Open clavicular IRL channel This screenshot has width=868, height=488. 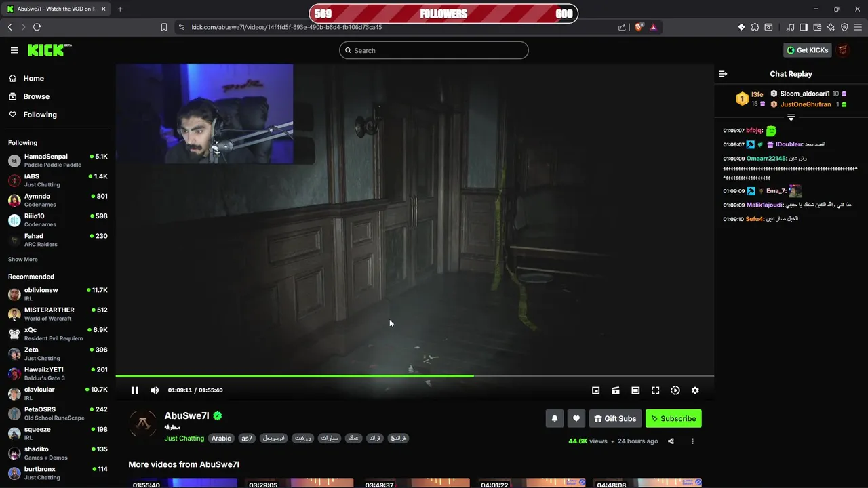coord(58,393)
